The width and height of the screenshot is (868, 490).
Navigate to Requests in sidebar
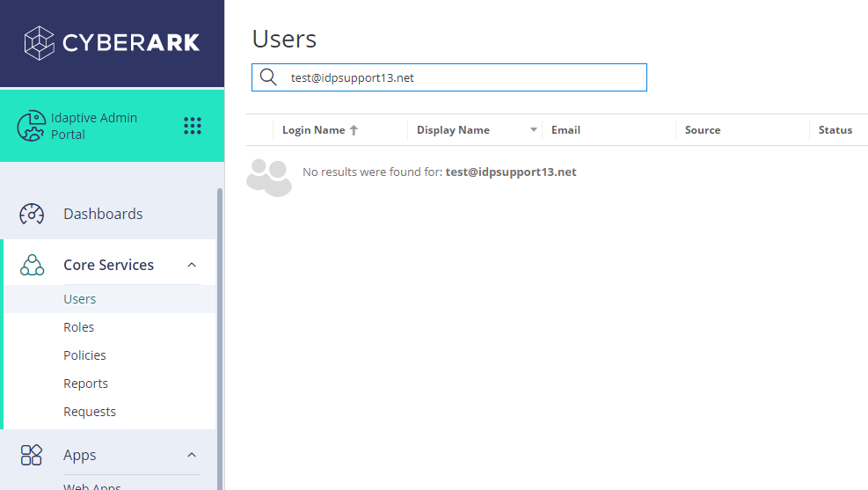[x=90, y=412]
